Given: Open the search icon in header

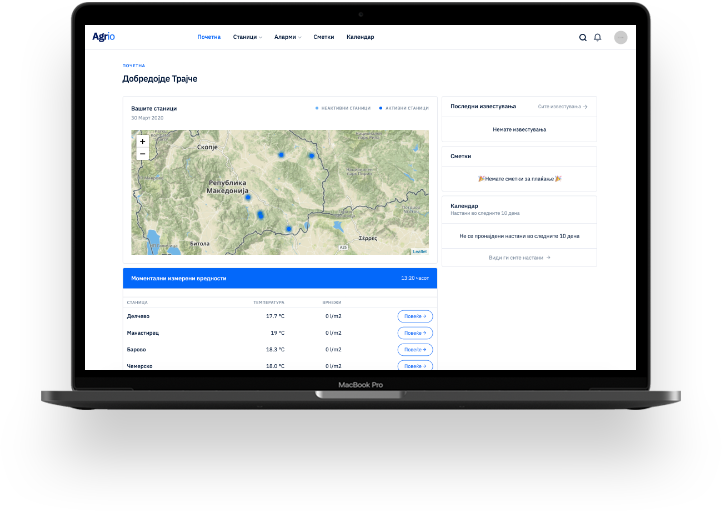Looking at the screenshot, I should click(583, 37).
